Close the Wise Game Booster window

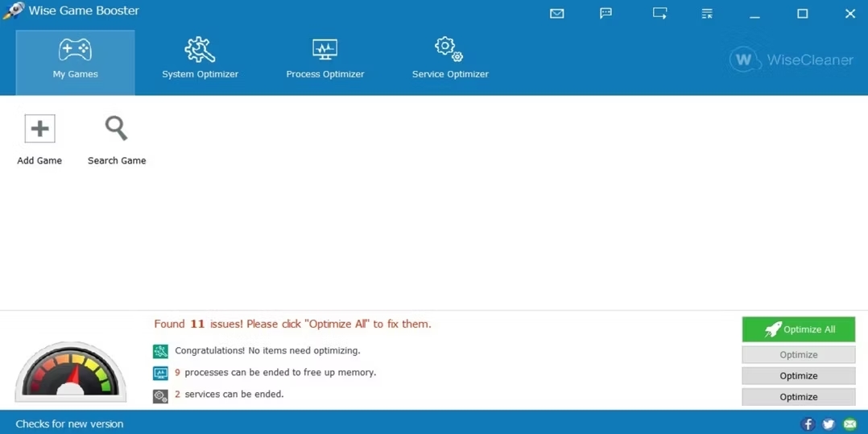click(x=849, y=14)
